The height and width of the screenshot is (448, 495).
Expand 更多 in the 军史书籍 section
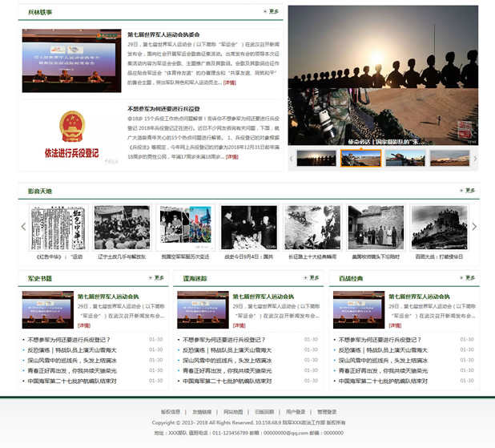156,278
